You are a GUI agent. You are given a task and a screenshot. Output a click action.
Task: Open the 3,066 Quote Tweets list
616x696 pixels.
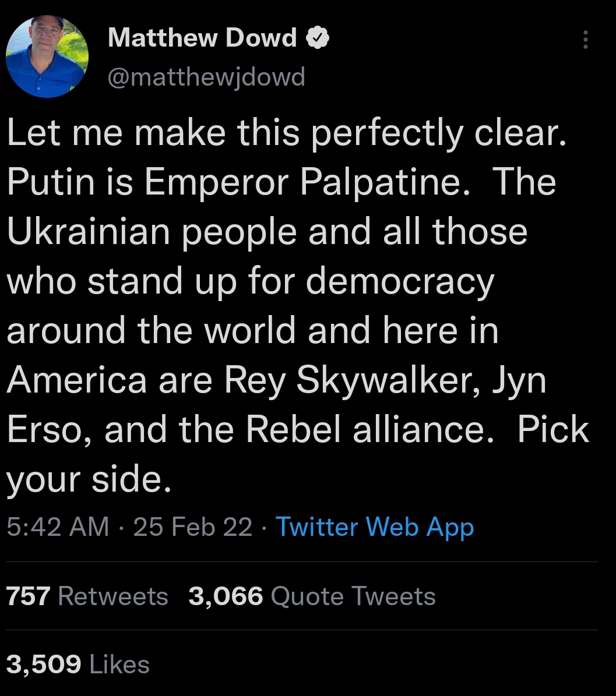tap(312, 596)
